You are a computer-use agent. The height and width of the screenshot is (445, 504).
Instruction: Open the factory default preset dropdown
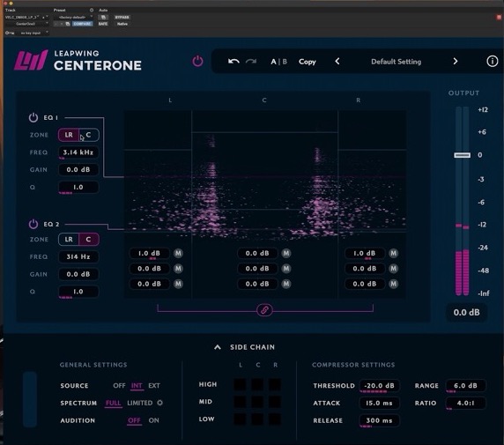[x=73, y=17]
